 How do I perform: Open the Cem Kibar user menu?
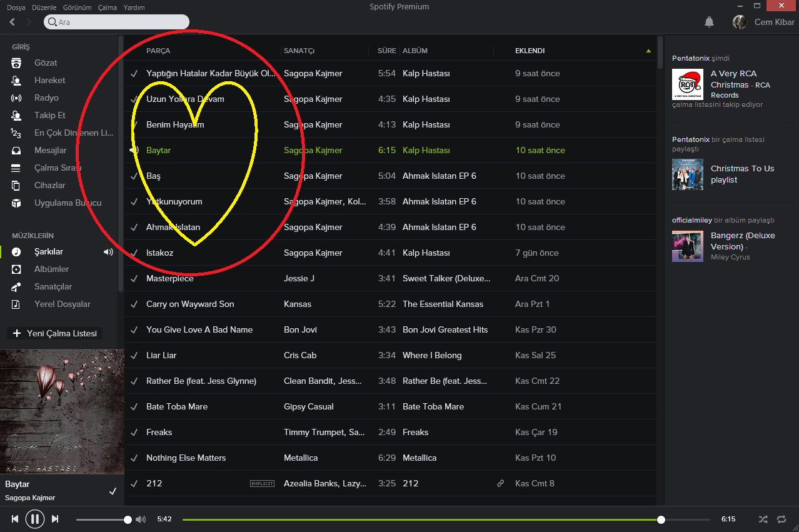tap(775, 22)
